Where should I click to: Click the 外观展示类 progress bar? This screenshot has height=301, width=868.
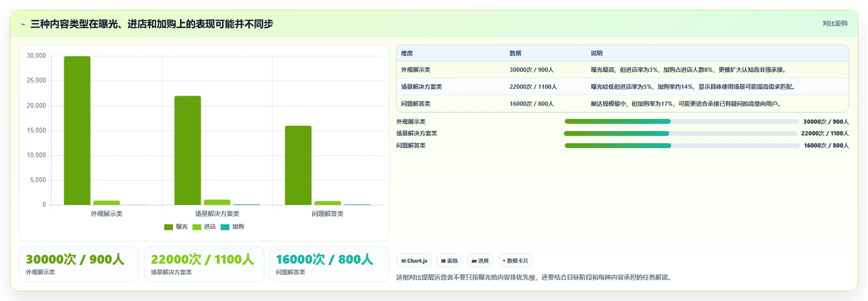point(682,121)
